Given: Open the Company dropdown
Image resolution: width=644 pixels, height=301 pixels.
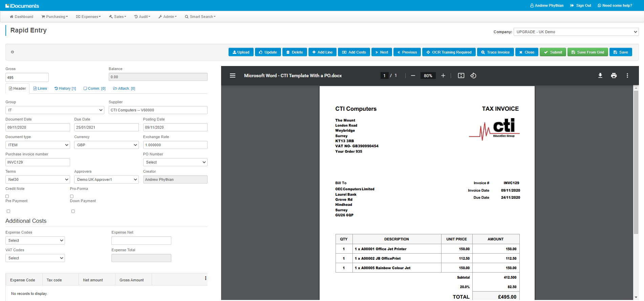Looking at the screenshot, I should pos(576,32).
